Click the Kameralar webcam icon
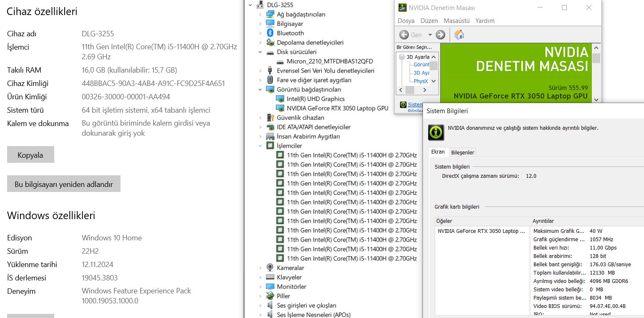The height and width of the screenshot is (318, 644). (270, 268)
